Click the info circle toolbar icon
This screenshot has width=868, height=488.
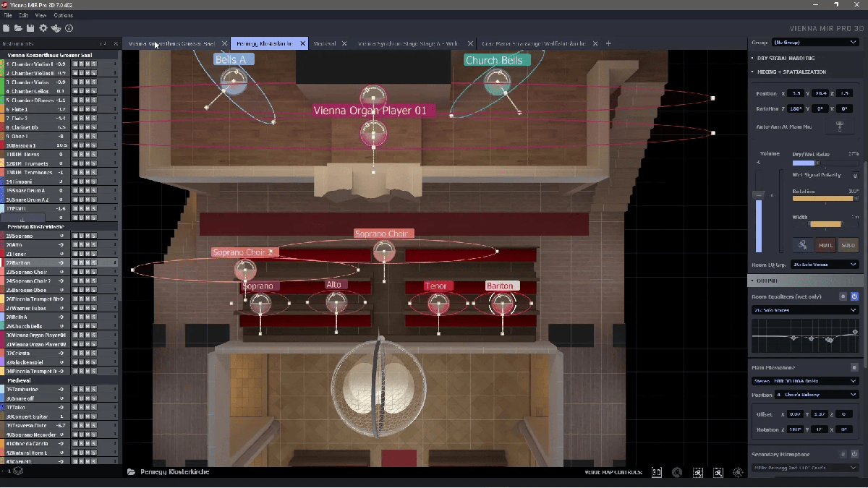69,28
